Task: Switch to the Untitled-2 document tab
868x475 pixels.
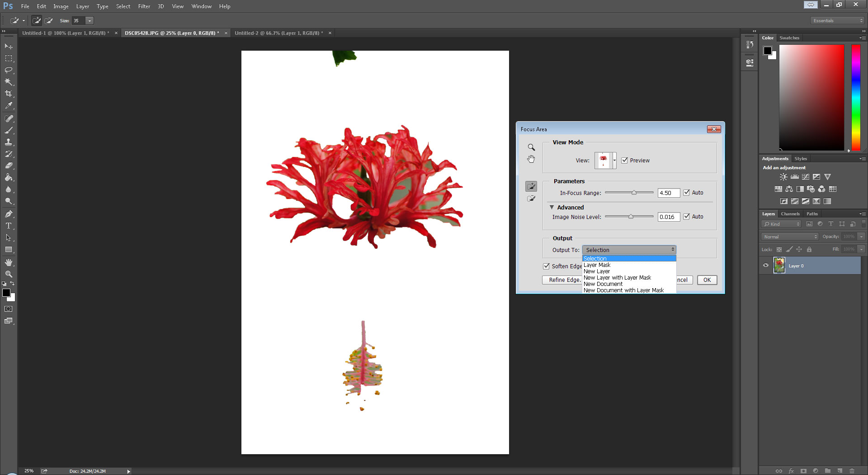Action: click(x=278, y=33)
